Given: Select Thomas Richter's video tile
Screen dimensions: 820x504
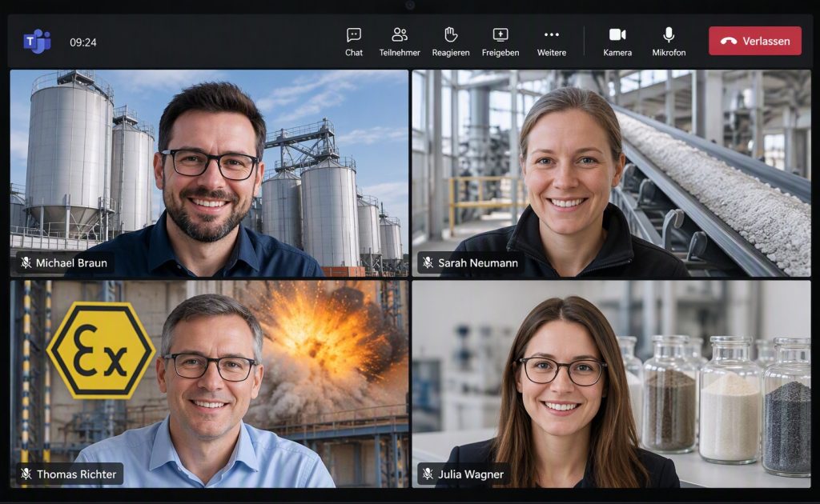Looking at the screenshot, I should [x=209, y=384].
